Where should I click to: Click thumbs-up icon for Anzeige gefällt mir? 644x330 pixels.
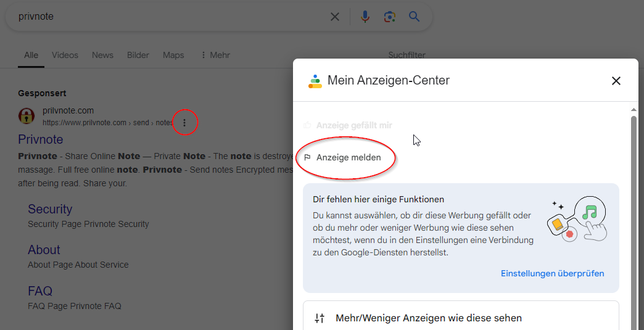coord(307,125)
